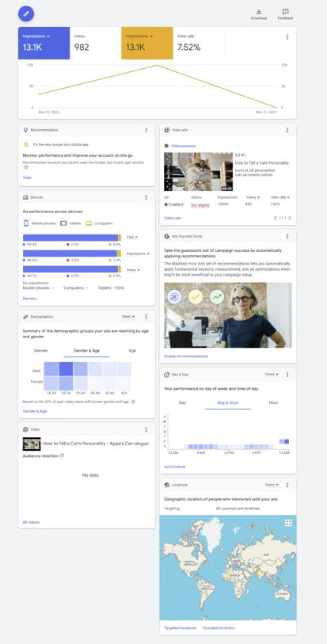The image size is (327, 644).
Task: Open Video ads card three-dot menu
Action: pyautogui.click(x=287, y=130)
